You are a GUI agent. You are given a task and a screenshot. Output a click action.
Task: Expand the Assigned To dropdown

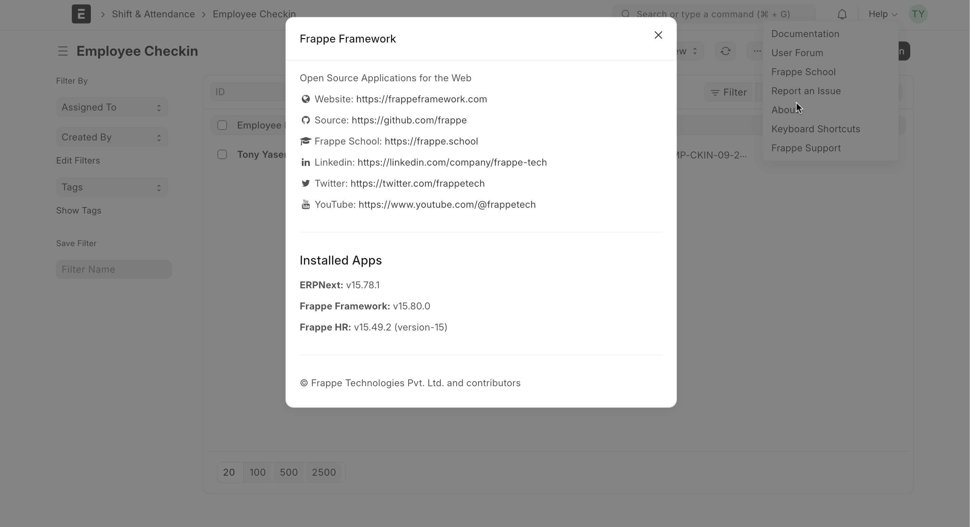[112, 107]
